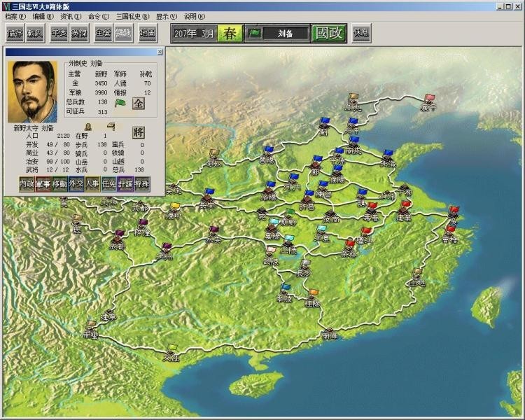The image size is (525, 420).
Task: Select the 建业 city with red flag
Action: click(x=404, y=211)
